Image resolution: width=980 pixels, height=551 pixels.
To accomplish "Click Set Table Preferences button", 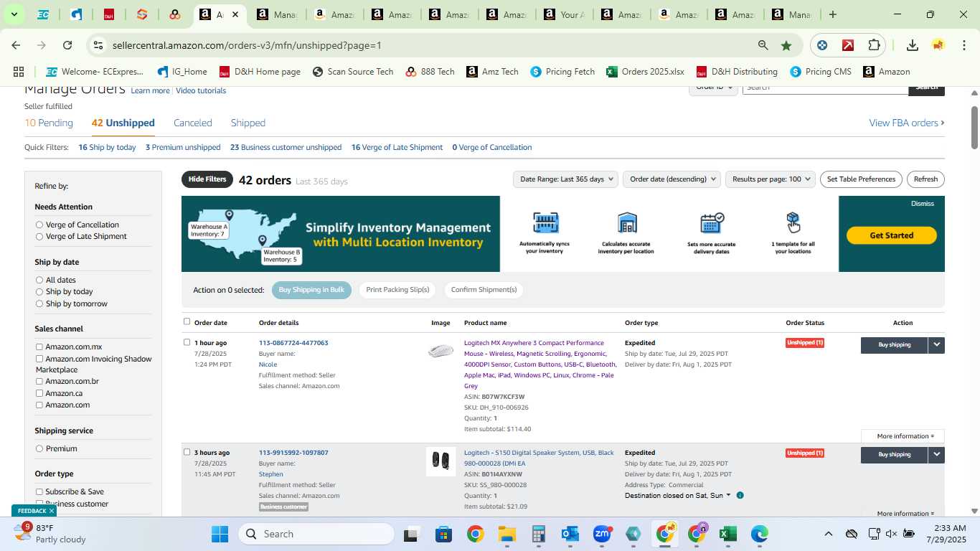I will (861, 179).
